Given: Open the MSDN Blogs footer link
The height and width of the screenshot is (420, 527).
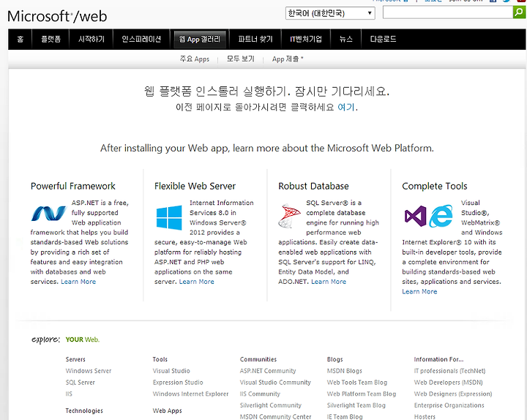Looking at the screenshot, I should (x=345, y=371).
